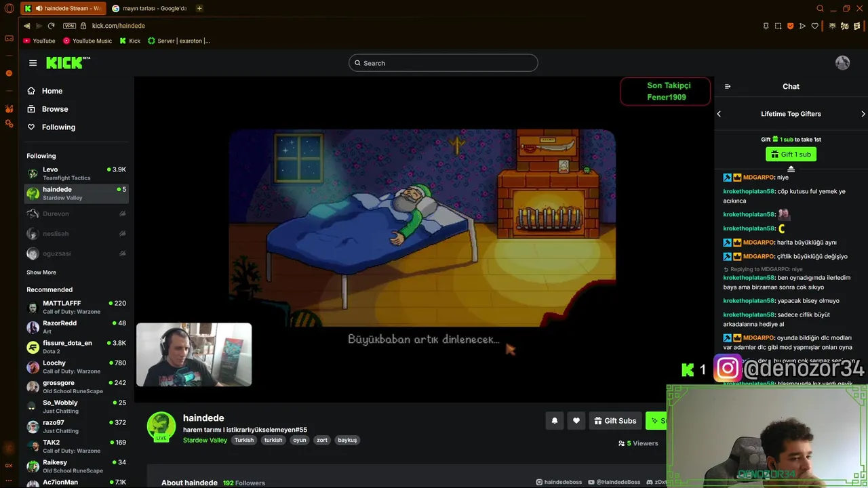The height and width of the screenshot is (488, 868).
Task: Click the green Subscribe button
Action: point(656,421)
